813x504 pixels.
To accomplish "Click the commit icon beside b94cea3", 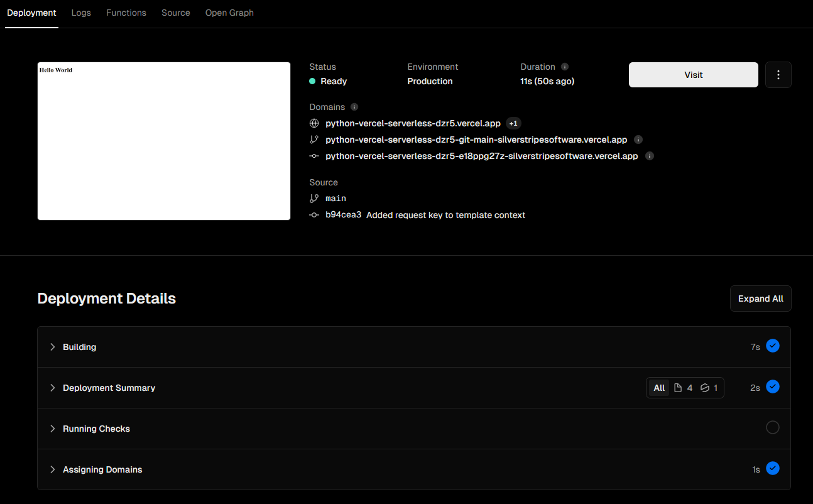I will click(x=314, y=215).
